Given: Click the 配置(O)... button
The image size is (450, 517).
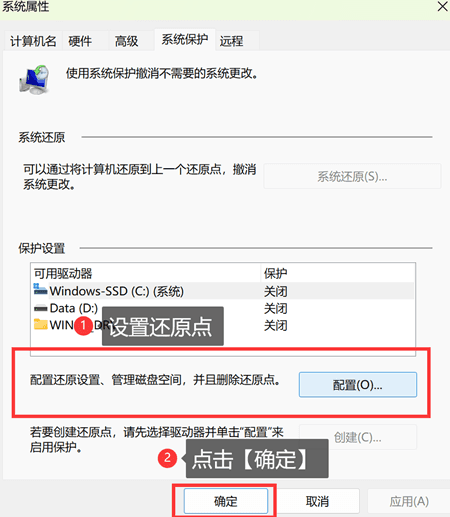Looking at the screenshot, I should pyautogui.click(x=358, y=385).
